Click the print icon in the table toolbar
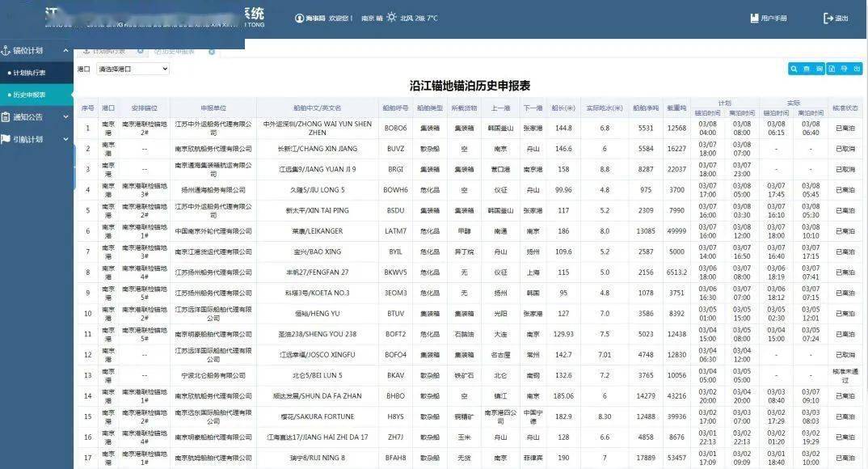868x469 pixels. point(844,69)
